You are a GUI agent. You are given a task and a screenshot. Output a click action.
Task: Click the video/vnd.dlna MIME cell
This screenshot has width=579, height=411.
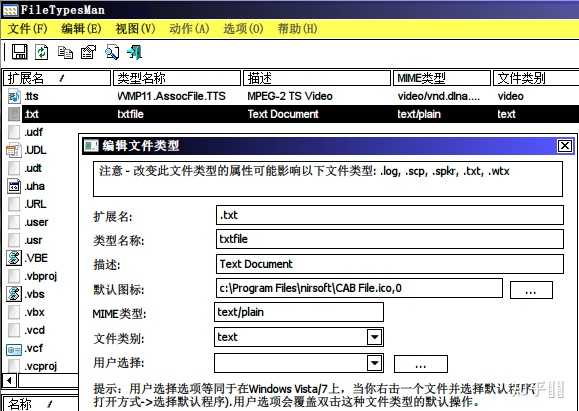pyautogui.click(x=439, y=96)
